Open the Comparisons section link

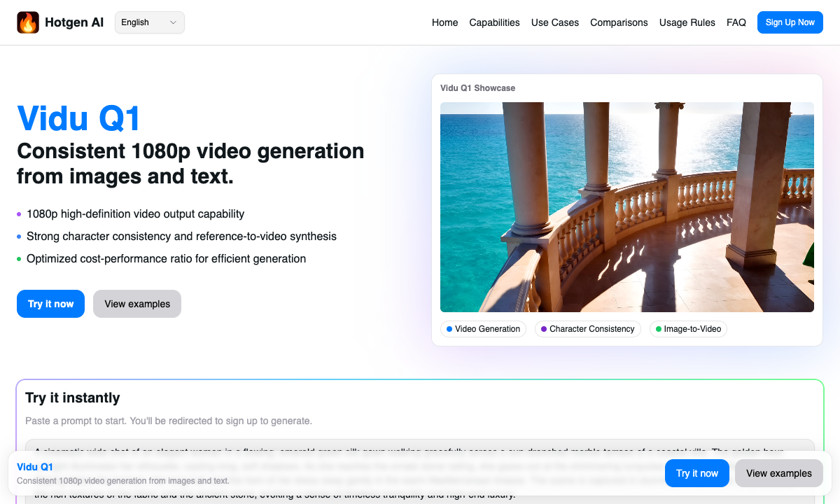coord(619,22)
